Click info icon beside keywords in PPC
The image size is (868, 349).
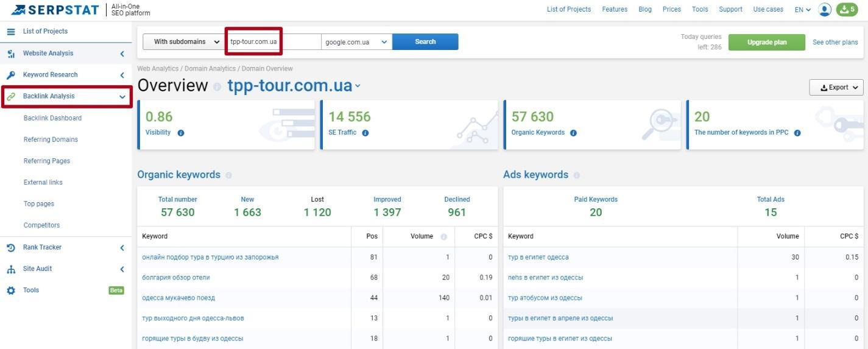(x=797, y=133)
